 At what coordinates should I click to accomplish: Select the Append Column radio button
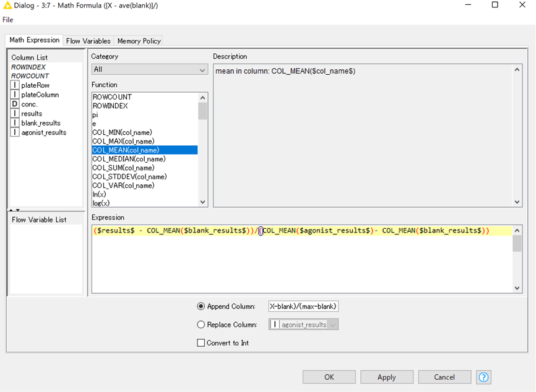pyautogui.click(x=201, y=306)
